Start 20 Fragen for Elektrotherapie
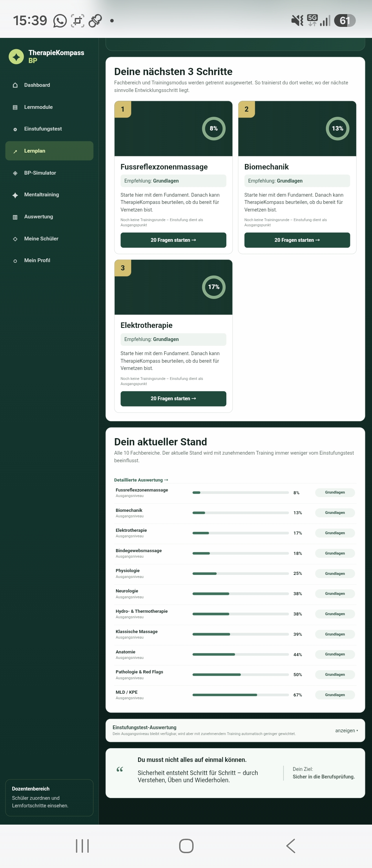 point(173,399)
